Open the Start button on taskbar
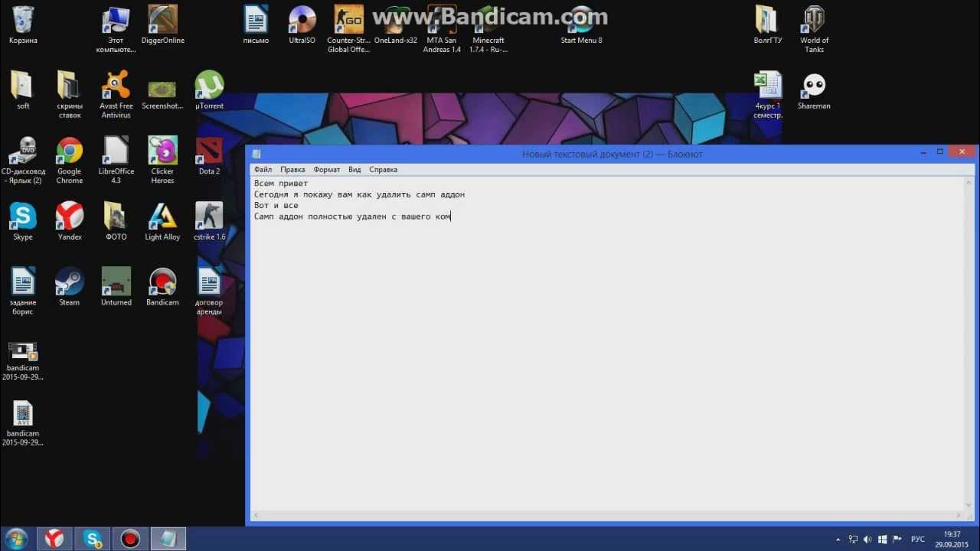Screen dimensions: 980x551 point(15,539)
